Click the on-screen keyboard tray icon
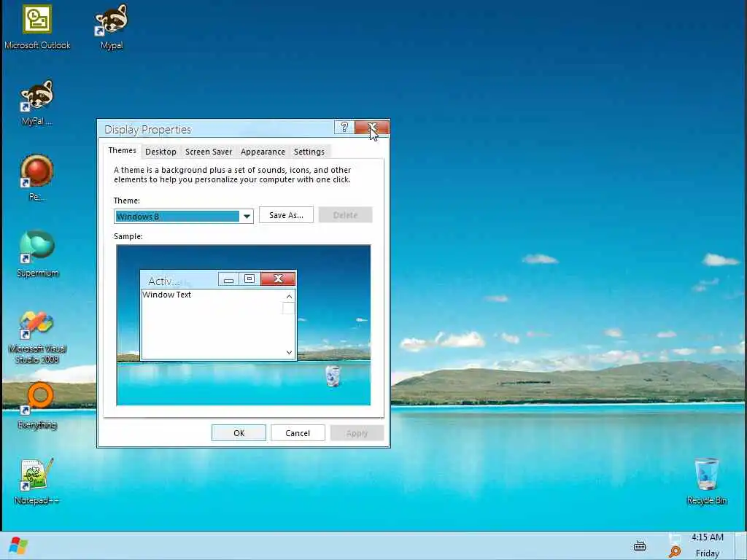The width and height of the screenshot is (747, 560). [x=640, y=545]
